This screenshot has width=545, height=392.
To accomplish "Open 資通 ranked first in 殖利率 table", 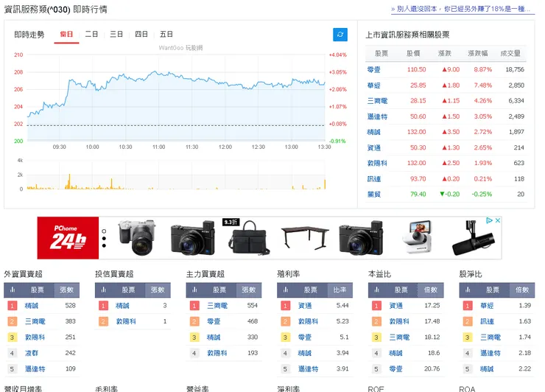I will coord(305,305).
